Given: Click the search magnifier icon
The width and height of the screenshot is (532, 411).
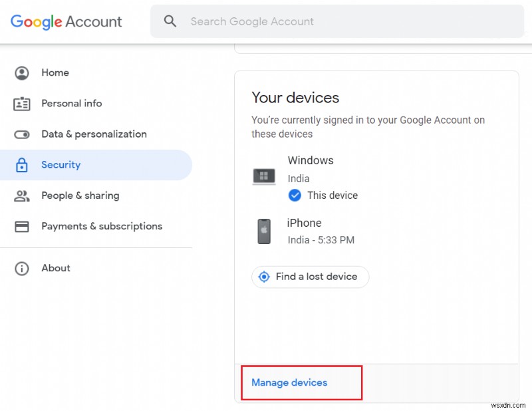Looking at the screenshot, I should tap(170, 21).
